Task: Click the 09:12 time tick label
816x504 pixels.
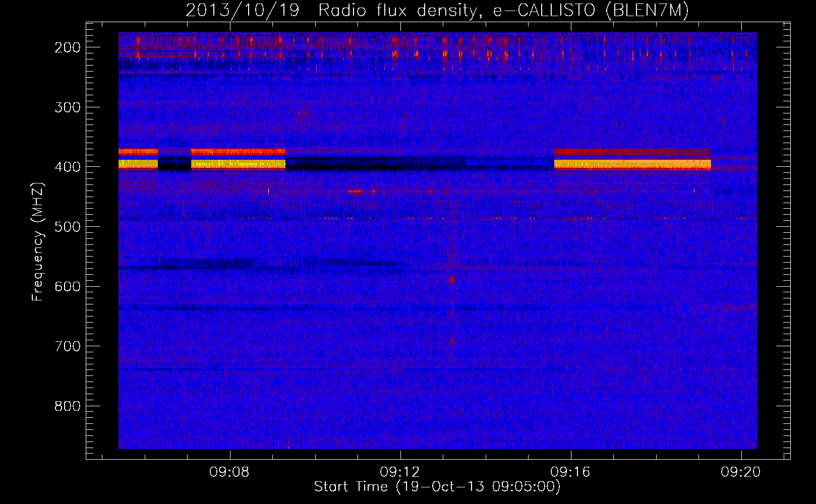Action: 400,472
